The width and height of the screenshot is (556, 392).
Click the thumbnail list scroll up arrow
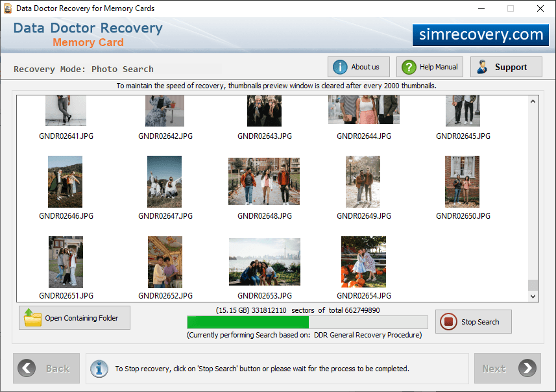pyautogui.click(x=533, y=101)
